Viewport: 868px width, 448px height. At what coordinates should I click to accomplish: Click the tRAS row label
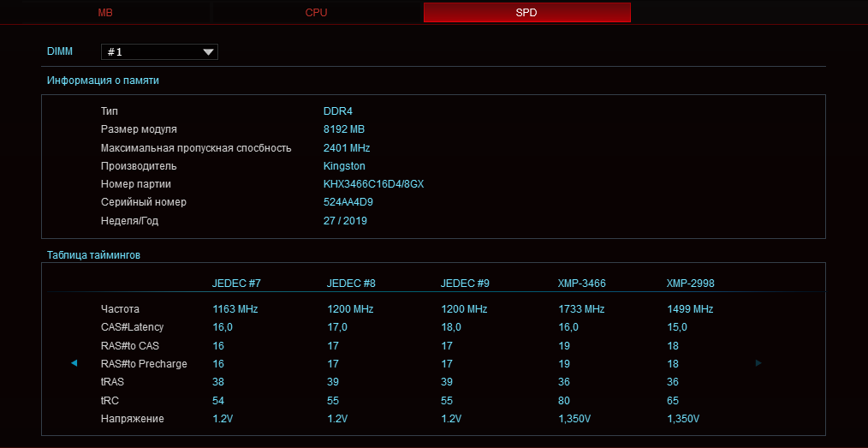pyautogui.click(x=110, y=382)
